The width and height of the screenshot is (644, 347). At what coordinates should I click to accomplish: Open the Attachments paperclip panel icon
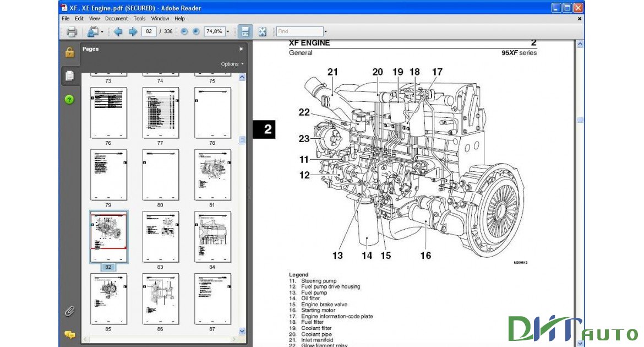pyautogui.click(x=69, y=311)
